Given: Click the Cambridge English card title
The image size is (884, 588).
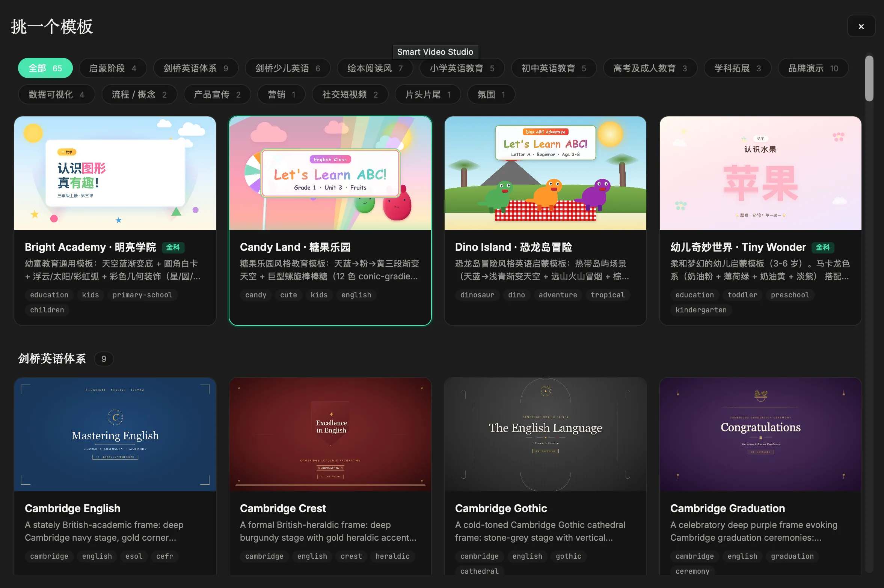Looking at the screenshot, I should coord(72,508).
